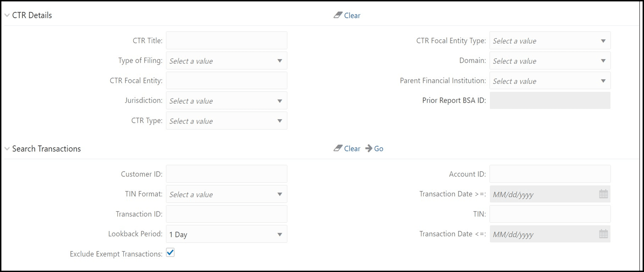Image resolution: width=644 pixels, height=272 pixels.
Task: Open the Type of Filing dropdown
Action: (x=279, y=61)
